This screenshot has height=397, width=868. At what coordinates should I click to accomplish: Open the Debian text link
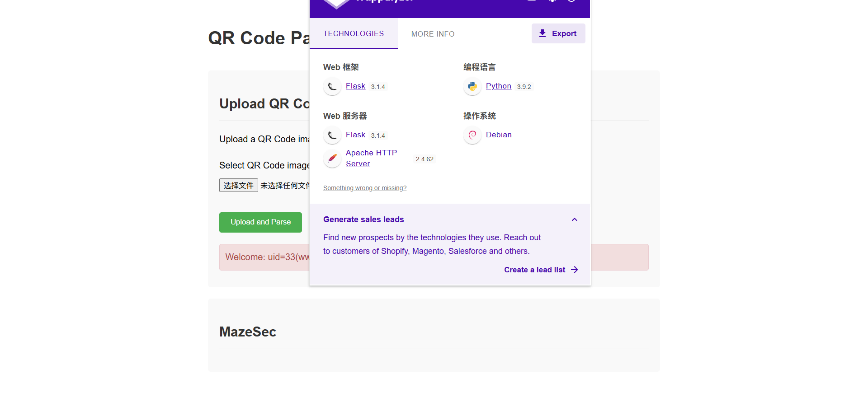click(x=499, y=135)
